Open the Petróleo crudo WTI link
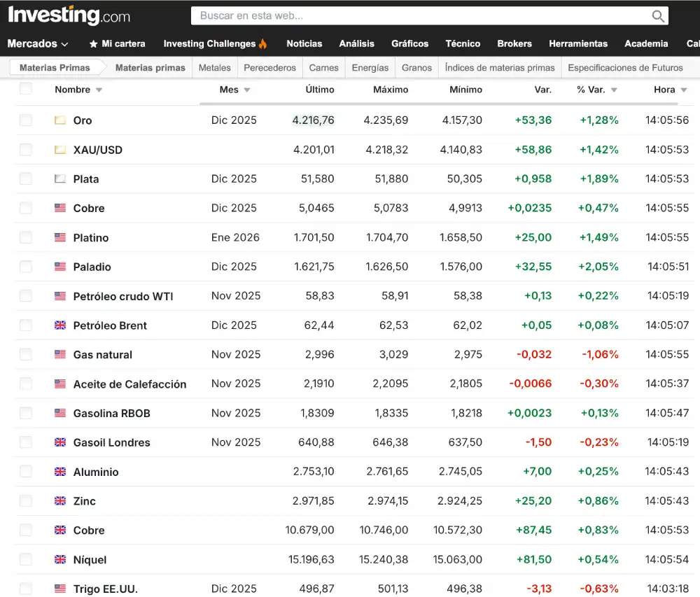The image size is (700, 597). point(123,296)
